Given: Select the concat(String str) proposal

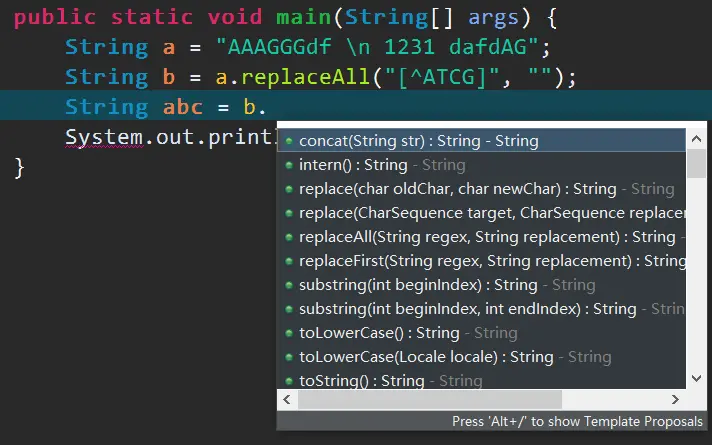Looking at the screenshot, I should click(x=481, y=141).
